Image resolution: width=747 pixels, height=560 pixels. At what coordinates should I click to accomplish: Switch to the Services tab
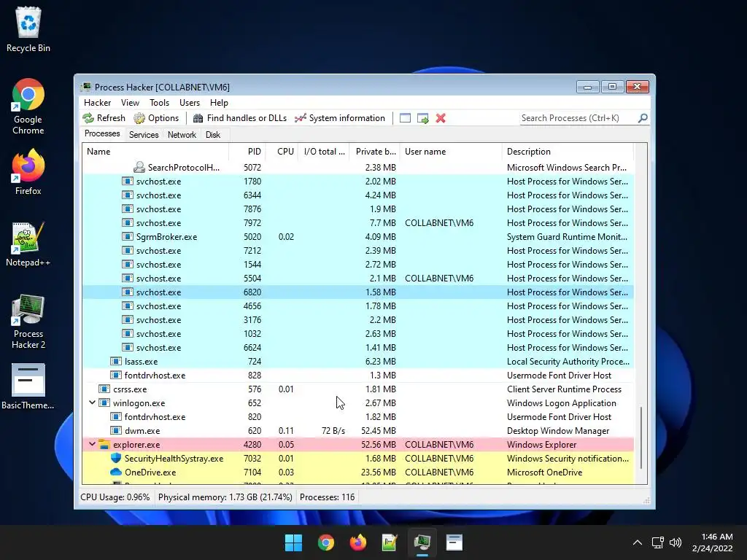pos(144,135)
